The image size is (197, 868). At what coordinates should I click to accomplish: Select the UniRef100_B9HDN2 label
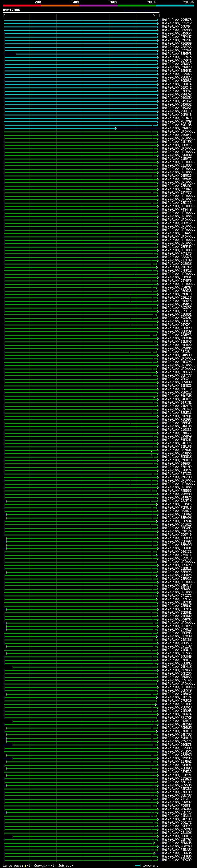[176, 71]
